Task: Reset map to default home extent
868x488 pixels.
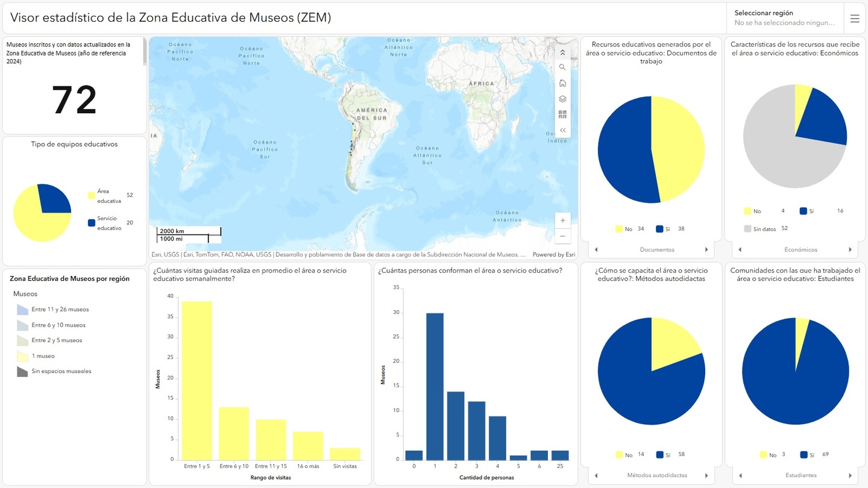Action: coord(562,83)
